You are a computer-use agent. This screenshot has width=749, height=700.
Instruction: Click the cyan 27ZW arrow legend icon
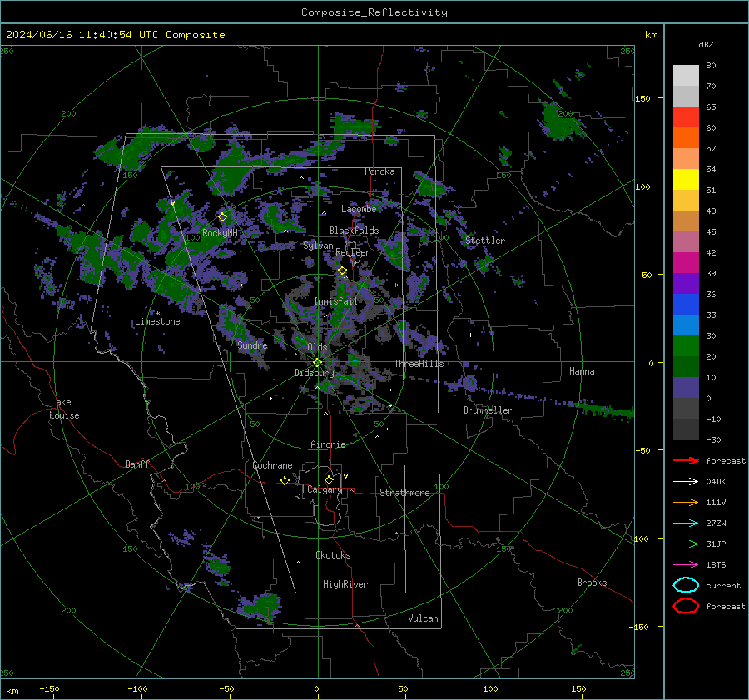686,524
